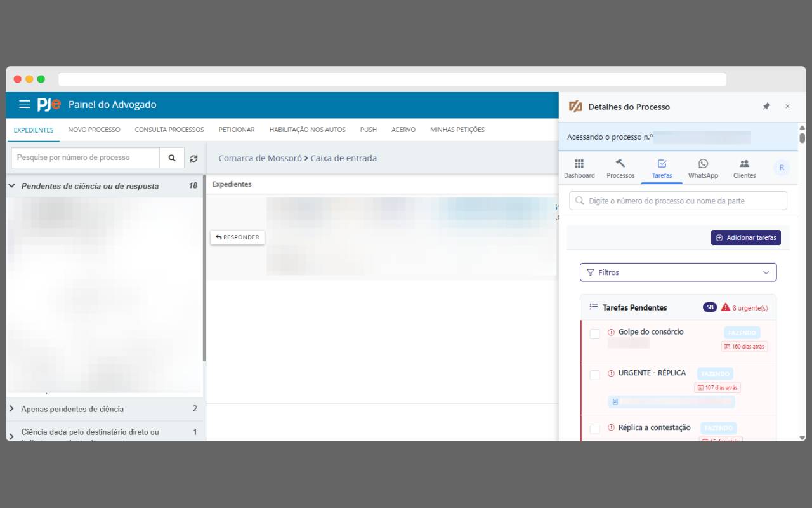
Task: Switch to the Novo Processo tab
Action: pos(94,130)
